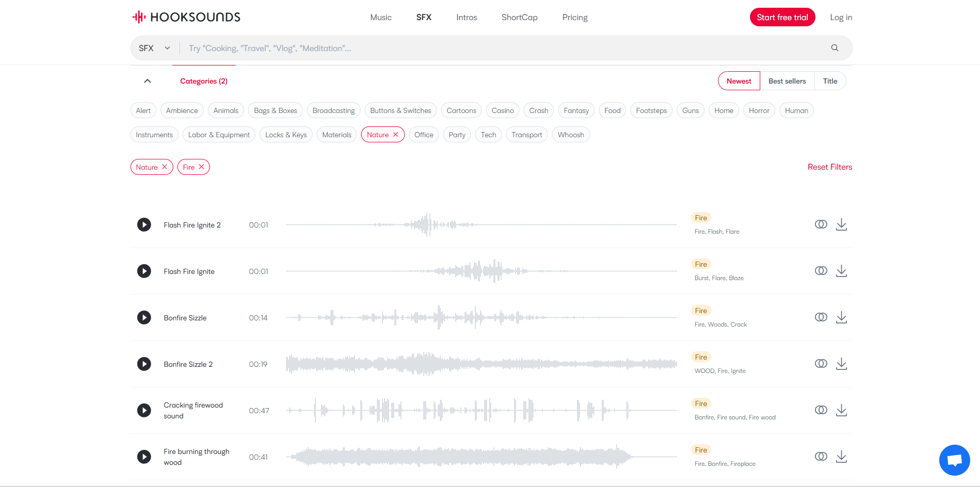Image resolution: width=980 pixels, height=487 pixels.
Task: Toggle the Horror category filter
Action: (x=759, y=110)
